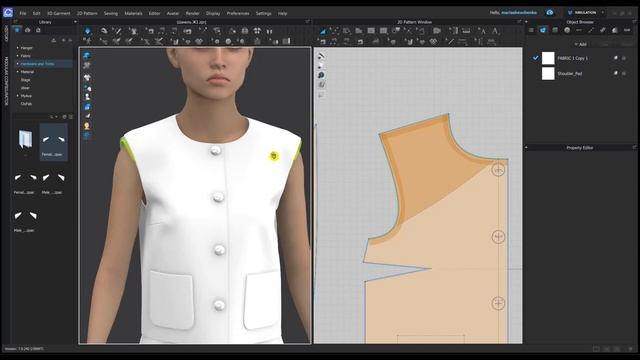Click the tape measure tool in 2D toolbar
Image resolution: width=640 pixels, height=360 pixels.
(x=466, y=31)
